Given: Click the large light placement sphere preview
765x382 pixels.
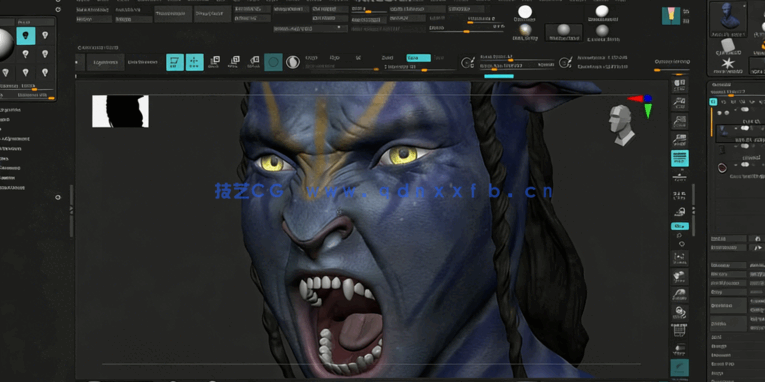Looking at the screenshot, I should coord(4,45).
